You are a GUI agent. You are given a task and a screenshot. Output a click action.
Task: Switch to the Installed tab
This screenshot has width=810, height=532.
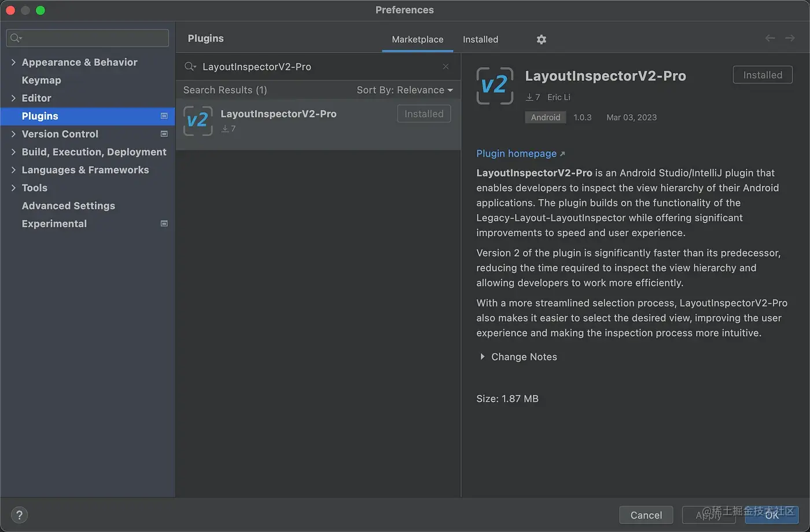coord(480,39)
